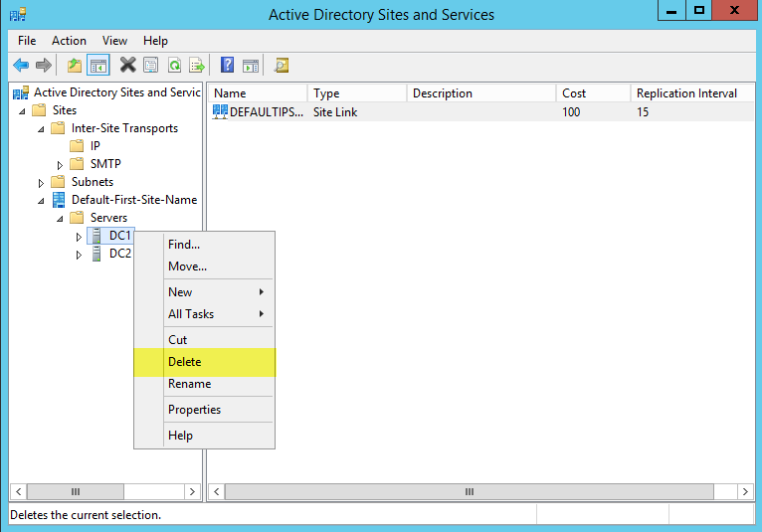The width and height of the screenshot is (762, 532).
Task: Open the All Tasks submenu
Action: [191, 314]
